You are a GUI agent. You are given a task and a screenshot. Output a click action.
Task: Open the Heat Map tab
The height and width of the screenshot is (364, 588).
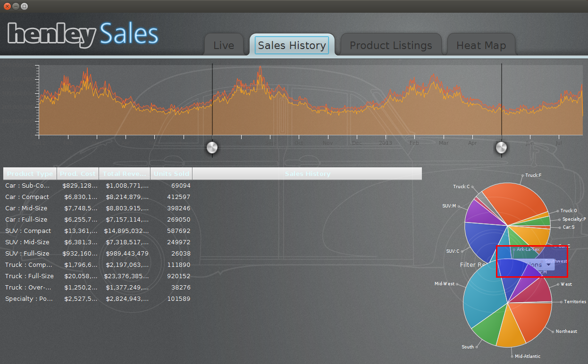tap(481, 46)
